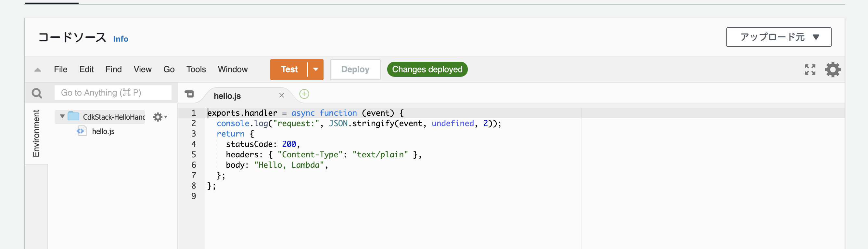
Task: Select hello.js in the file tree
Action: pos(103,131)
